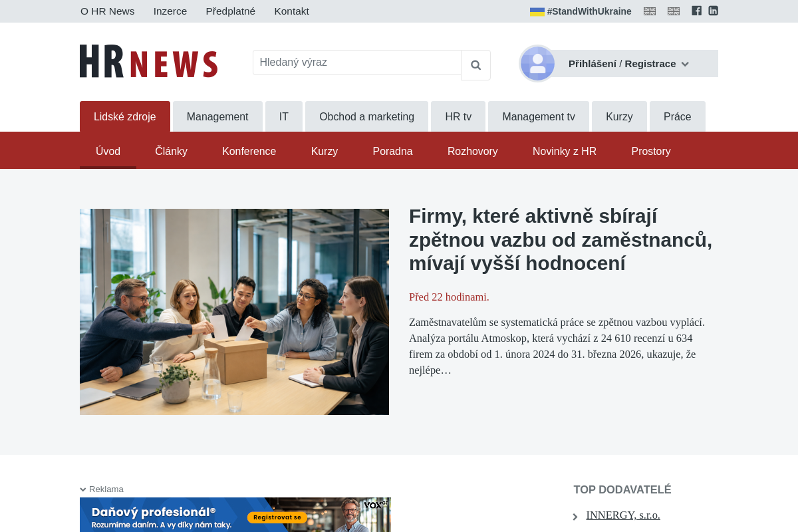The height and width of the screenshot is (532, 798).
Task: Click the magnifier search button
Action: point(475,65)
